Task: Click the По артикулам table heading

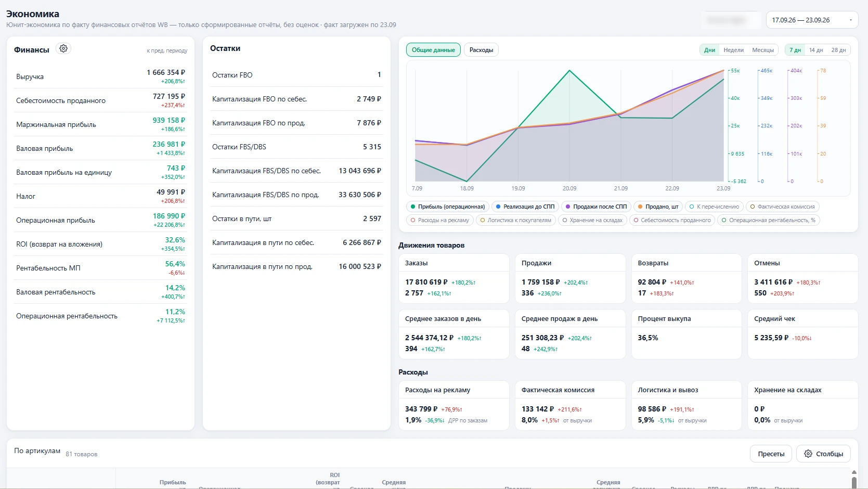Action: coord(37,451)
